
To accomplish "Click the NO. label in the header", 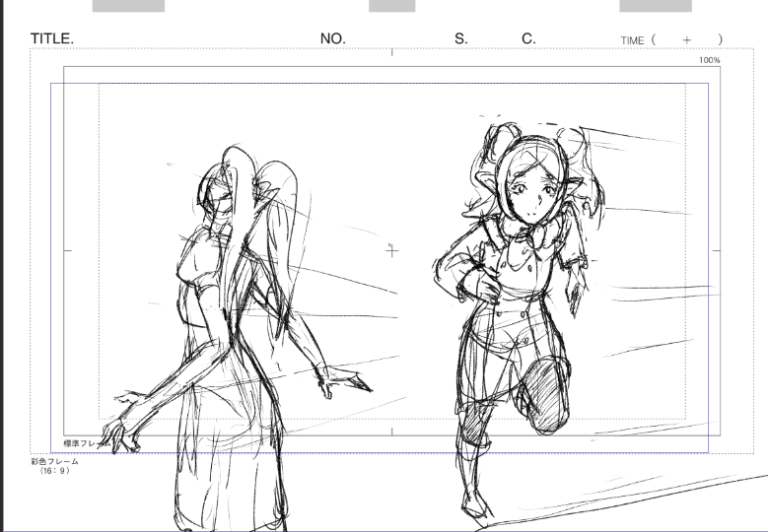I will 333,39.
